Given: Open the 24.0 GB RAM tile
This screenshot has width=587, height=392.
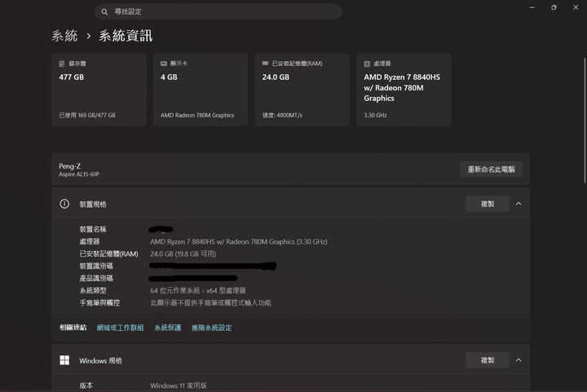Looking at the screenshot, I should [302, 90].
